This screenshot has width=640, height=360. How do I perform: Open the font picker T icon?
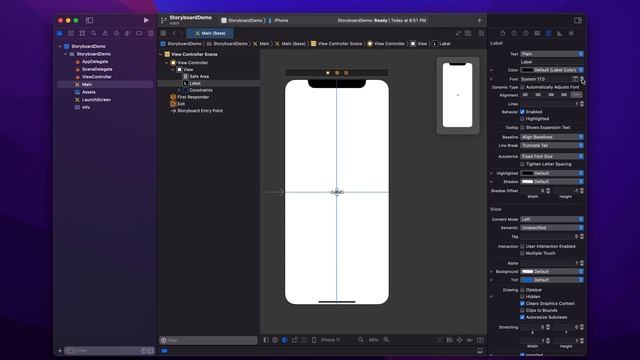pyautogui.click(x=575, y=79)
